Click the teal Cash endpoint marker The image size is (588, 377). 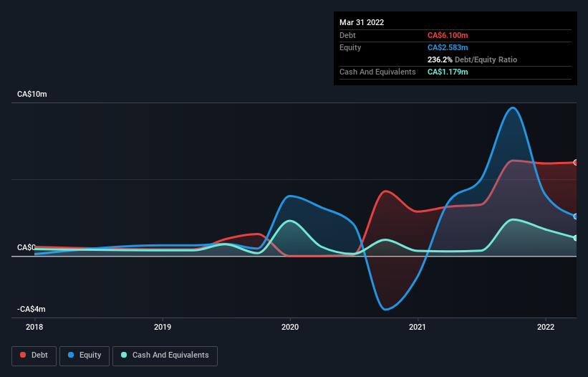click(x=576, y=238)
